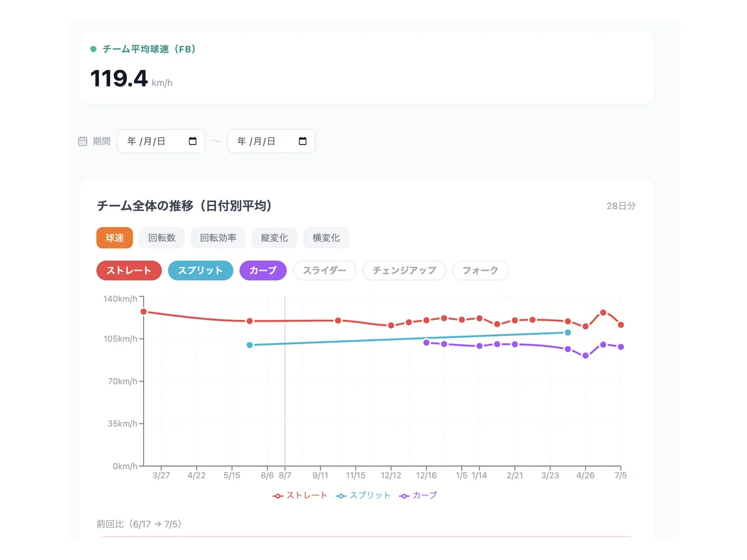Image resolution: width=747 pixels, height=560 pixels.
Task: Enable the スライダー pitch filter
Action: [x=324, y=271]
